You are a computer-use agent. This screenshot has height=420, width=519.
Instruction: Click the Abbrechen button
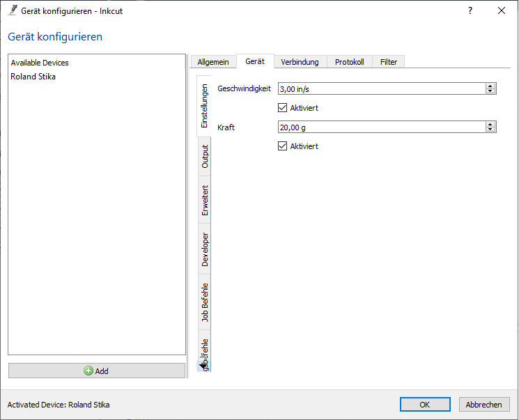[483, 405]
